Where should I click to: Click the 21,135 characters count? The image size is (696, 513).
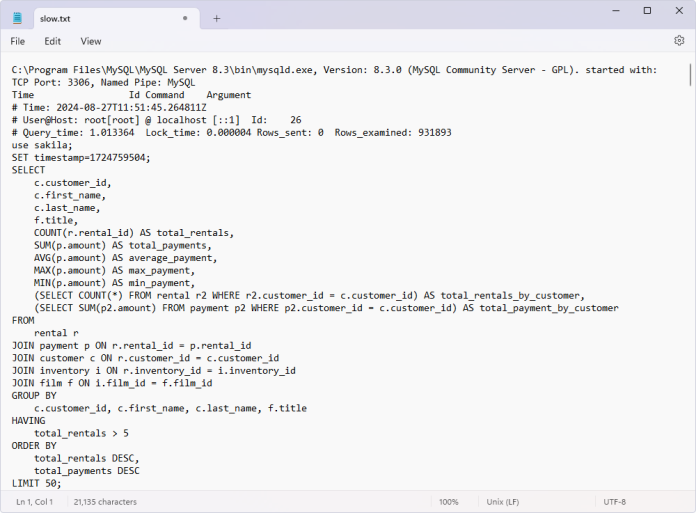(x=105, y=501)
